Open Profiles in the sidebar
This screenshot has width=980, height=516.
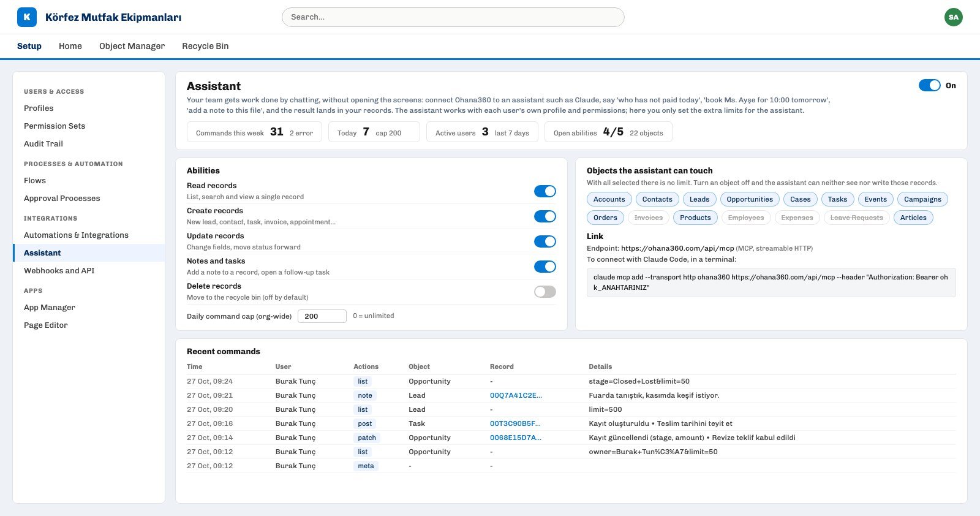89,108
